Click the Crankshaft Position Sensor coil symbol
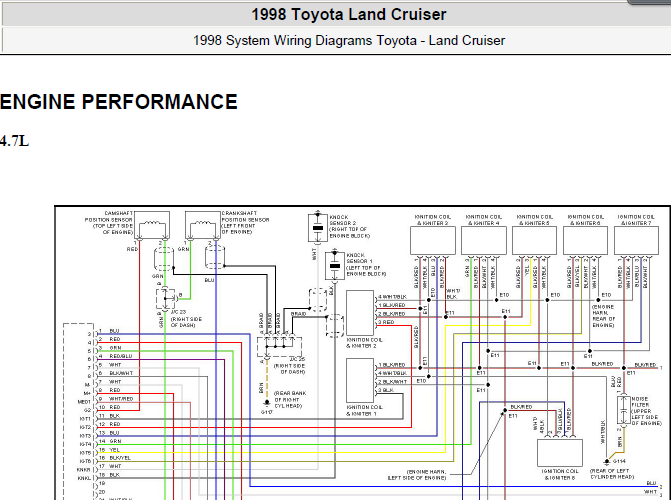 coord(203,225)
